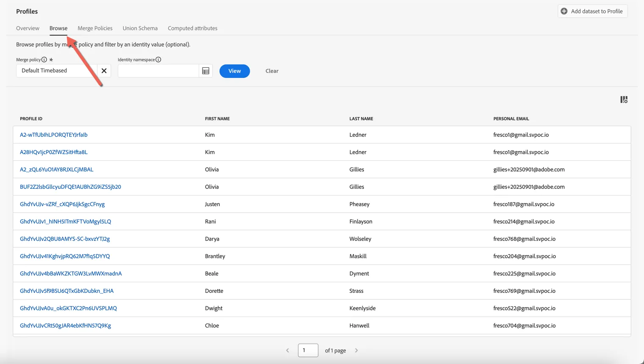Click Add dataset to Profile button
Screen dimensions: 644x364
click(592, 11)
